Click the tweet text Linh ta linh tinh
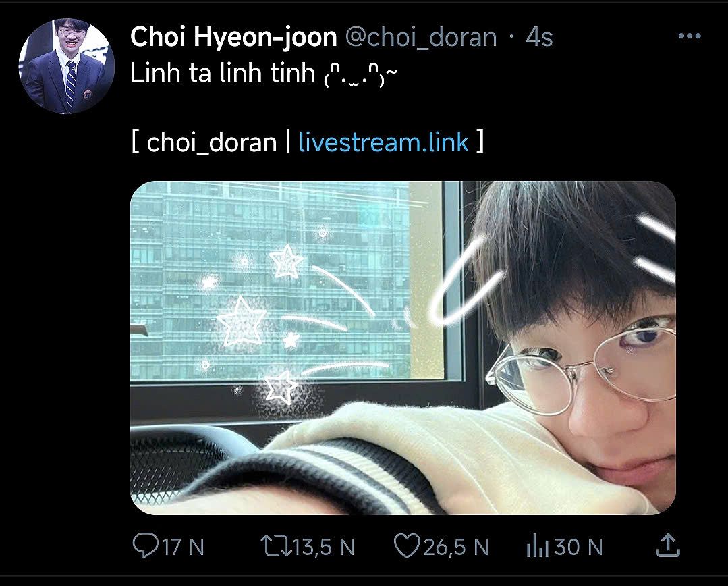Viewport: 728px width, 586px height. click(223, 73)
